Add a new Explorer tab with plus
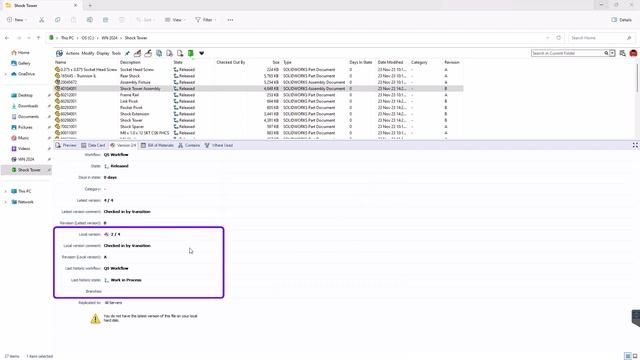Viewport: 640px width, 360px height. pos(90,5)
